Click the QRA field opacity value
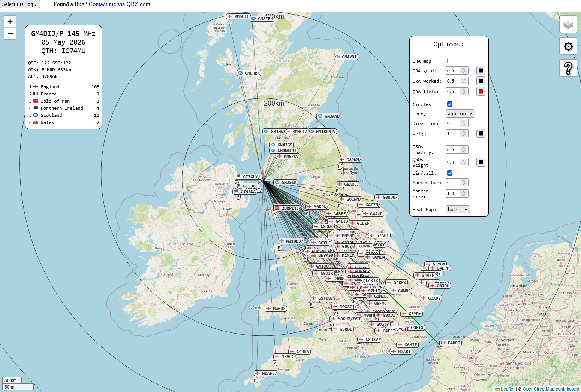Image resolution: width=581 pixels, height=392 pixels. coord(457,91)
